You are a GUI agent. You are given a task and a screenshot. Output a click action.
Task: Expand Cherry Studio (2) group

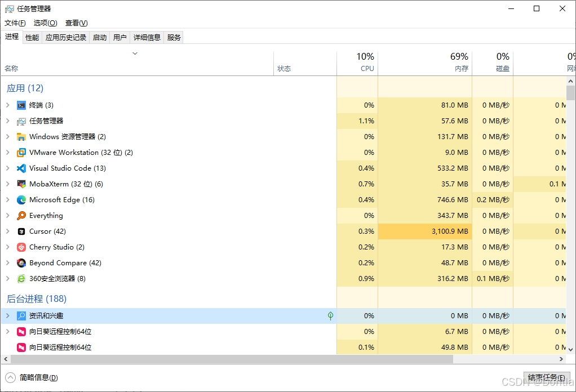(x=8, y=247)
